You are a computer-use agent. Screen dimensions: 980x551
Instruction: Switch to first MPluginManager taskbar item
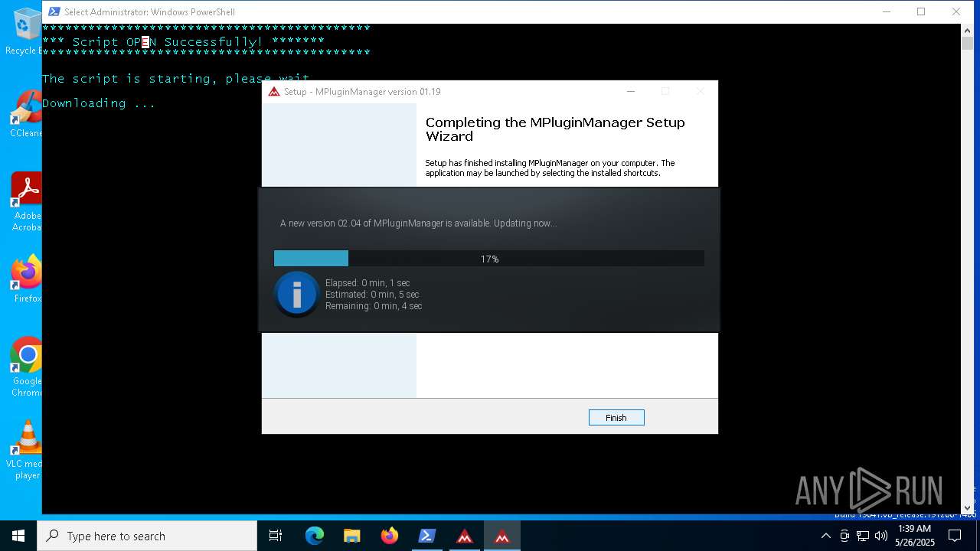(x=465, y=536)
